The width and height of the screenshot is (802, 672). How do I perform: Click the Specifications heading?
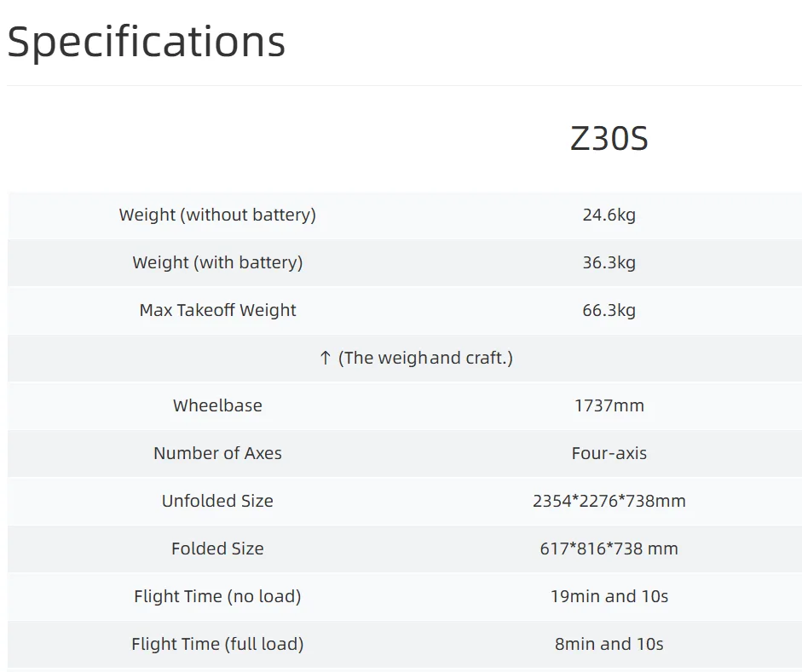(146, 41)
